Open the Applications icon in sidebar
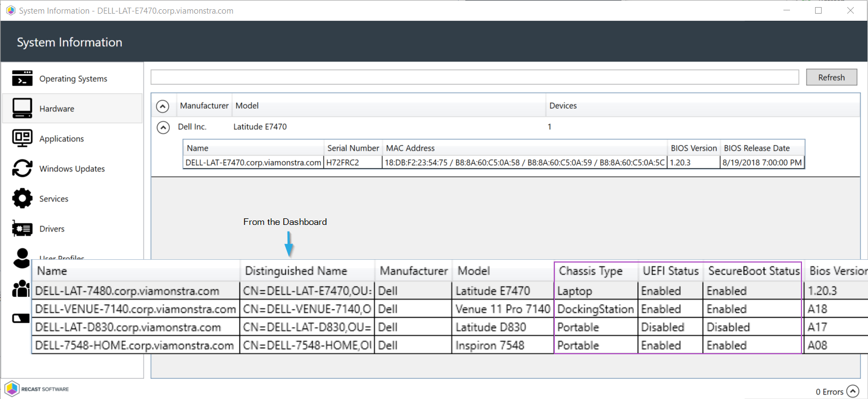The width and height of the screenshot is (868, 399). pyautogui.click(x=22, y=139)
